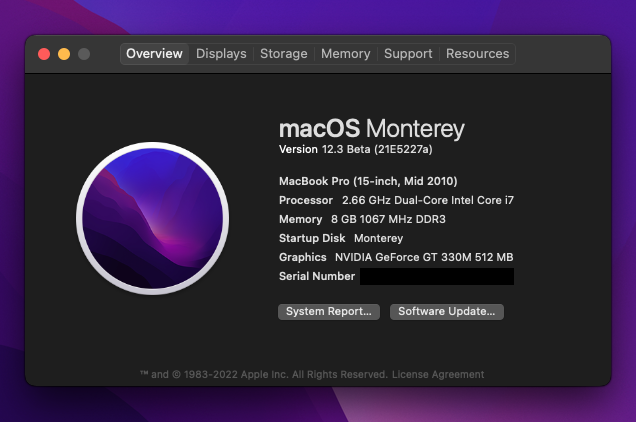Screen dimensions: 636x422
Task: Open the Resources tab
Action: [477, 54]
